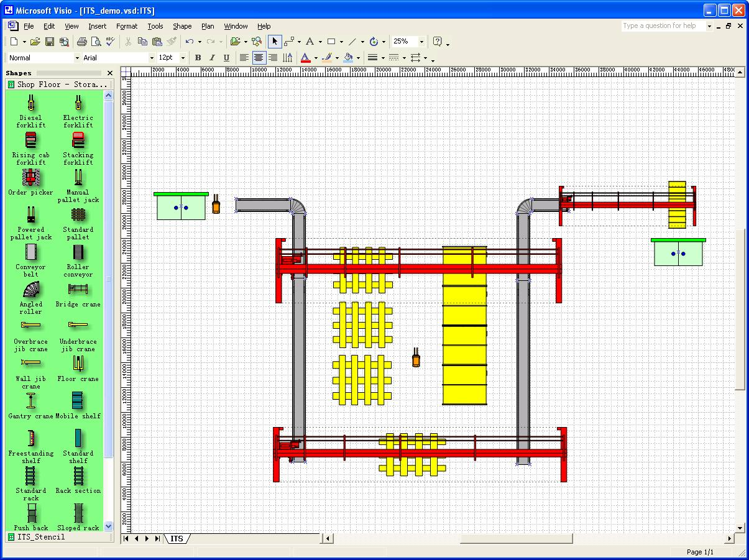
Task: Enable Center text alignment
Action: pos(259,58)
